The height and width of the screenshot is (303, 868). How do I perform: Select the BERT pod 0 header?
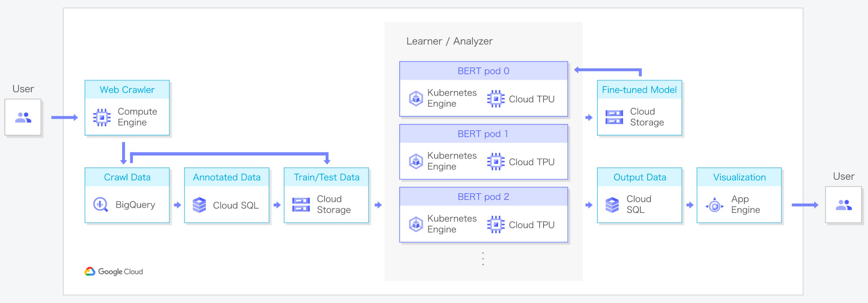[x=483, y=71]
